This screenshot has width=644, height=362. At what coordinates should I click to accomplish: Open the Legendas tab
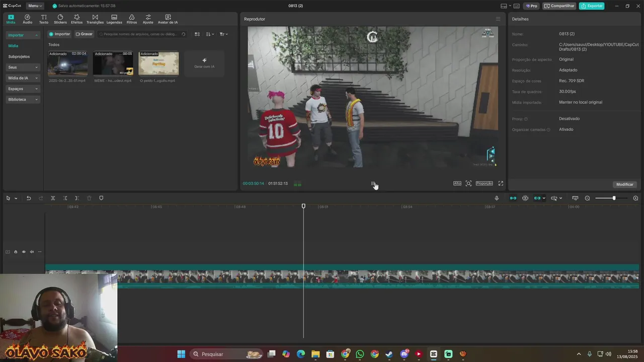point(114,19)
